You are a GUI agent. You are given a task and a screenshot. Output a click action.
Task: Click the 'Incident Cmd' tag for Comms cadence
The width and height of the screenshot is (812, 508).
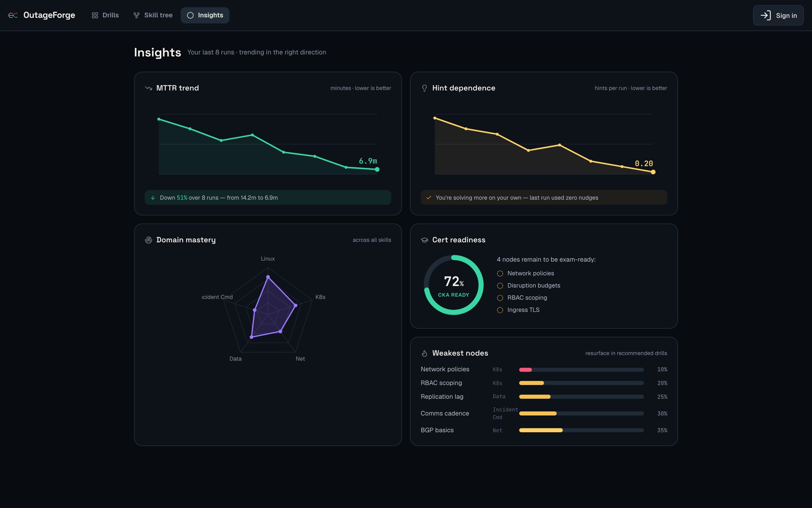click(505, 414)
